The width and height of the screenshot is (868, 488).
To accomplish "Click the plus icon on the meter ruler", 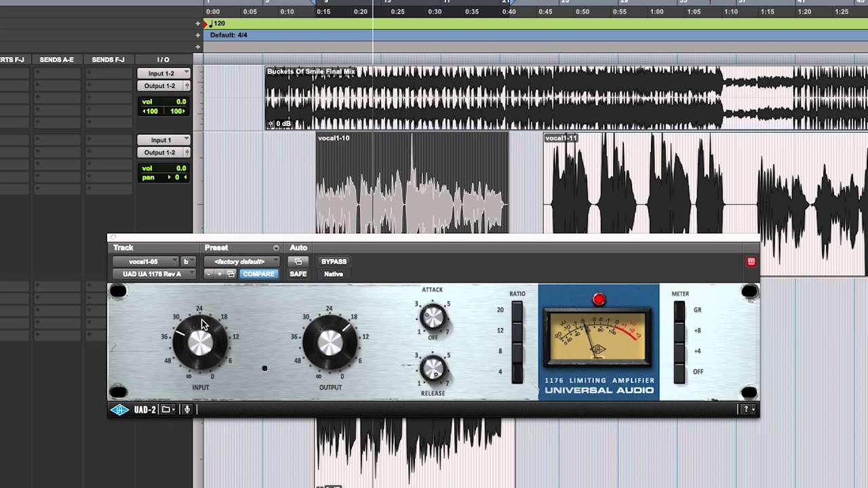I will point(198,35).
